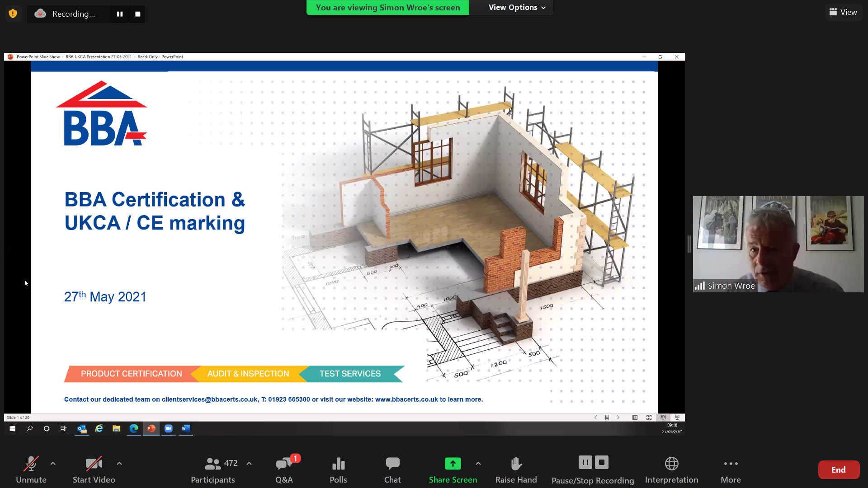868x488 pixels.
Task: Click Start Video camera button
Action: tap(94, 470)
